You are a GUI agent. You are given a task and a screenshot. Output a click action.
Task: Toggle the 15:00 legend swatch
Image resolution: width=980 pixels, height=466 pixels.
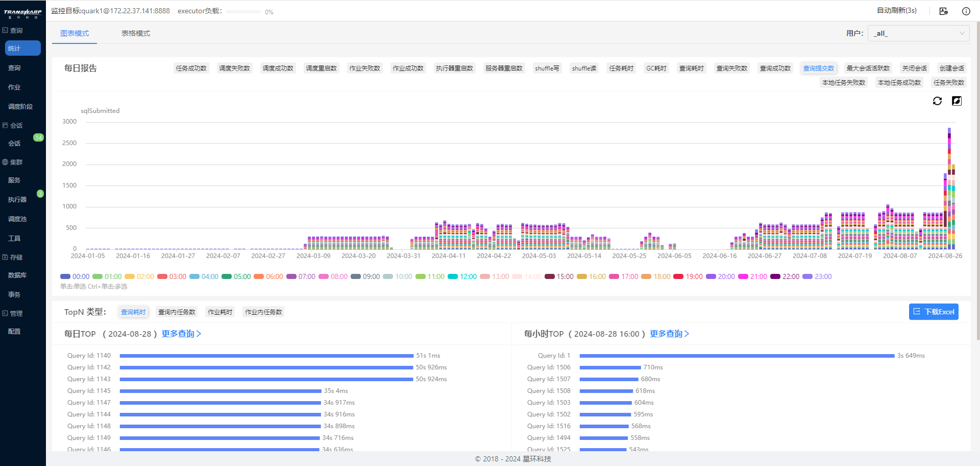[550, 276]
